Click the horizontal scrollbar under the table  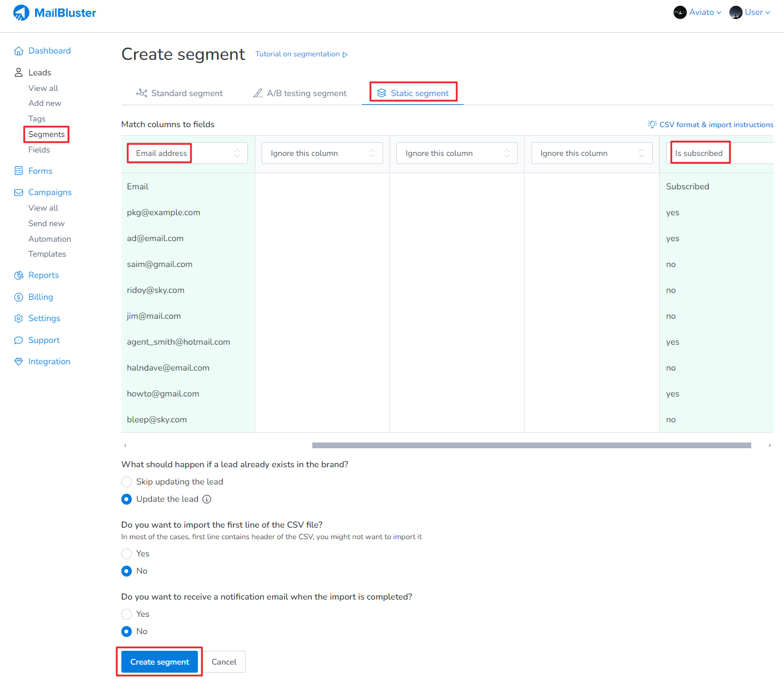pos(531,445)
